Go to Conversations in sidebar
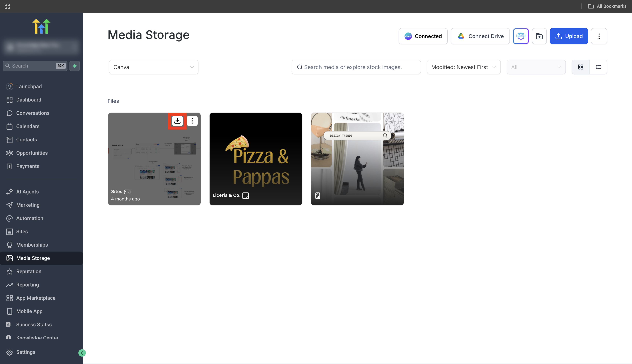 pos(33,113)
